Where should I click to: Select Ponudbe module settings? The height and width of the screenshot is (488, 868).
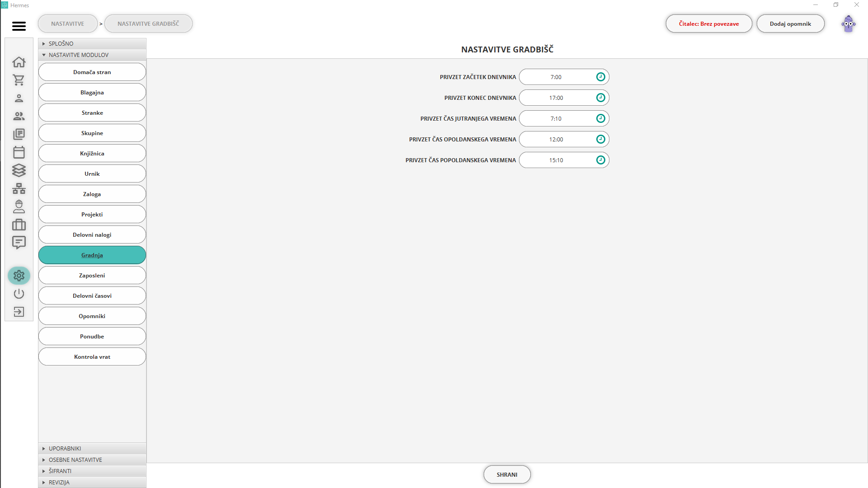point(92,336)
